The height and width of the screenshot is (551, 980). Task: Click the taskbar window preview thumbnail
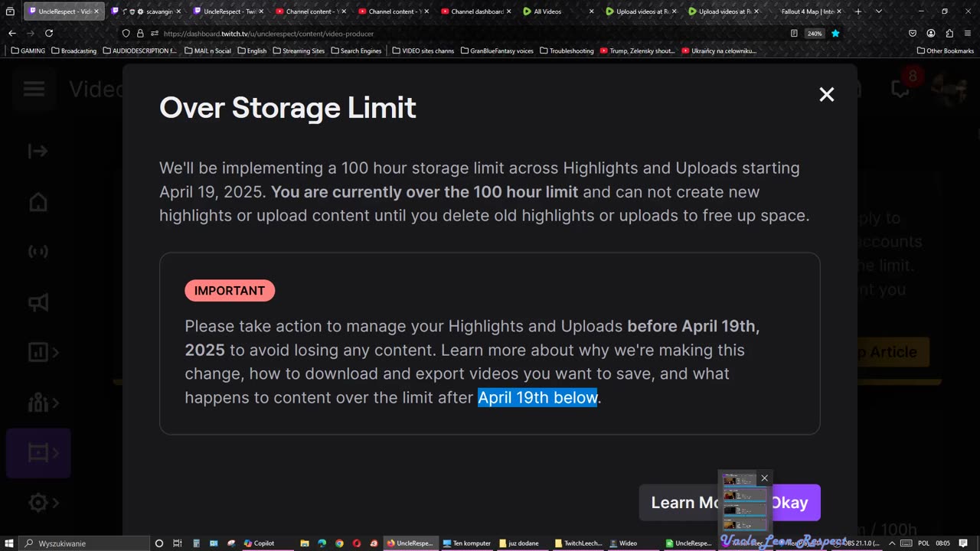(x=744, y=502)
